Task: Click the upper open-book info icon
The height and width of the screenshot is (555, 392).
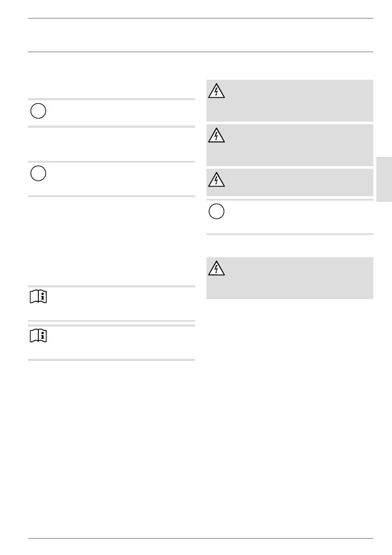Action: pyautogui.click(x=38, y=297)
